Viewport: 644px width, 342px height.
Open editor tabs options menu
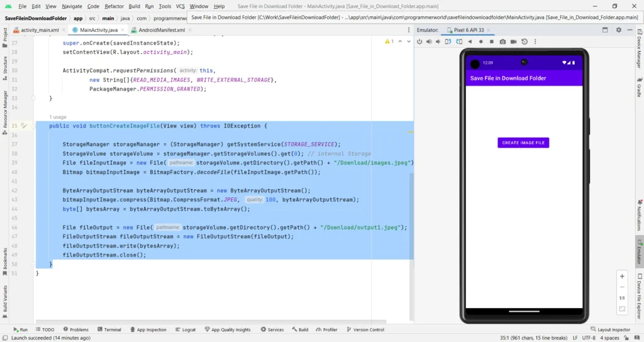pos(409,30)
